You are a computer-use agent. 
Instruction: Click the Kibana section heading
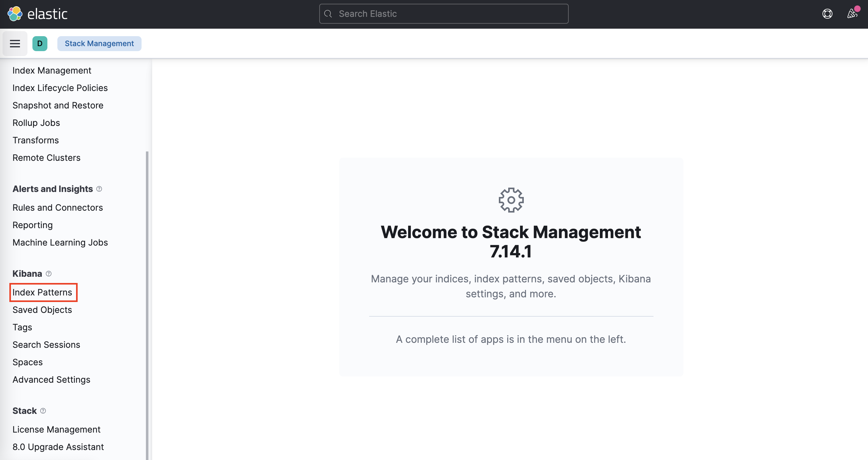click(x=27, y=274)
